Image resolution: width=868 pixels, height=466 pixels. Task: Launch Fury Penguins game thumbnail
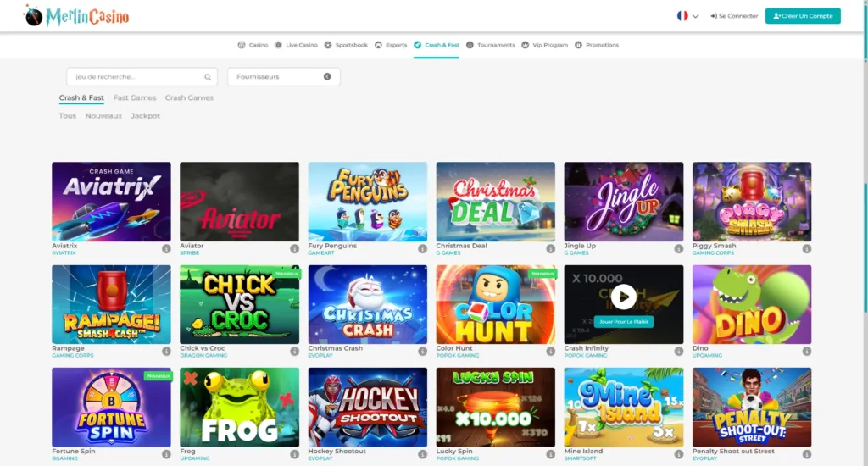pos(368,202)
